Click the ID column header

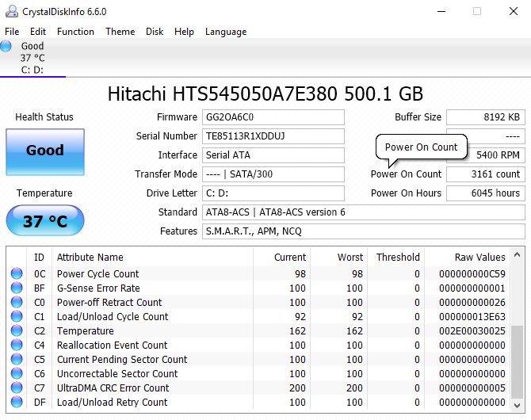point(39,258)
